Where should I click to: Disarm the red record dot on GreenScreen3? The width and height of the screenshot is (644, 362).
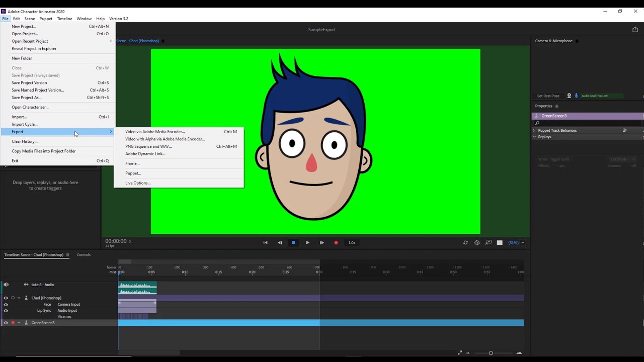(x=13, y=323)
